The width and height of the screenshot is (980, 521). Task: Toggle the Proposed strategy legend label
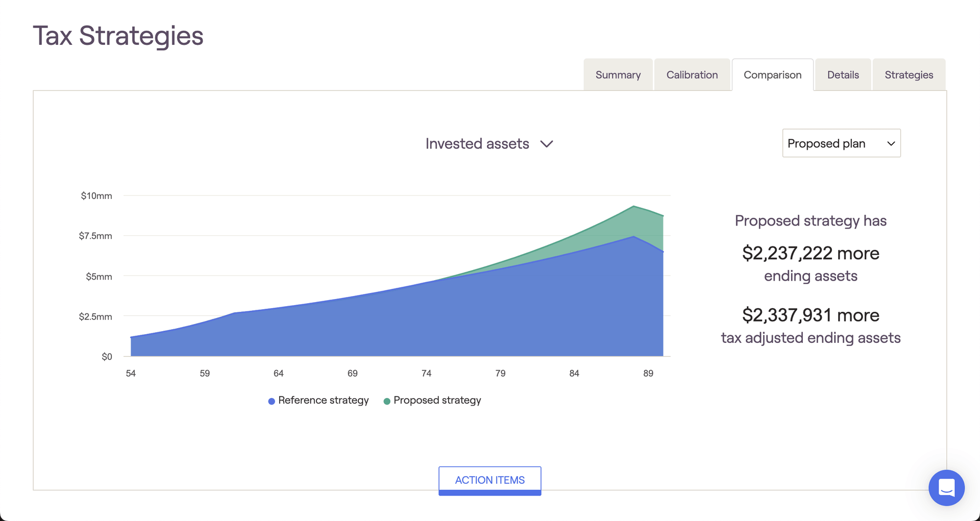click(x=437, y=401)
